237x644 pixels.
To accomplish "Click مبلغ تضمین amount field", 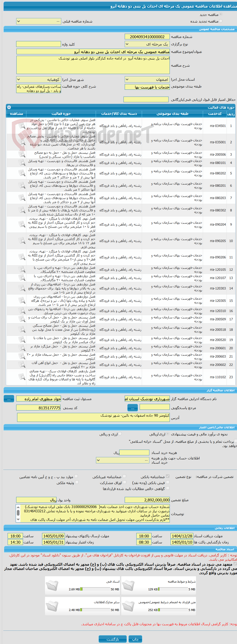I will [147, 500].
